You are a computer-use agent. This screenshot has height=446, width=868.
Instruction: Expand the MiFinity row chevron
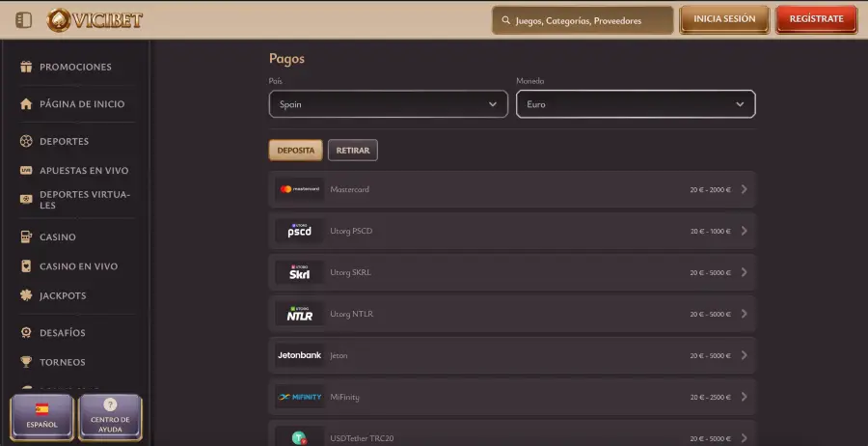744,397
